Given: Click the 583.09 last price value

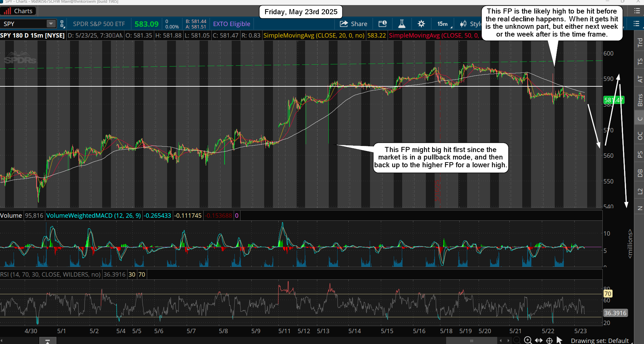Looking at the screenshot, I should 146,24.
